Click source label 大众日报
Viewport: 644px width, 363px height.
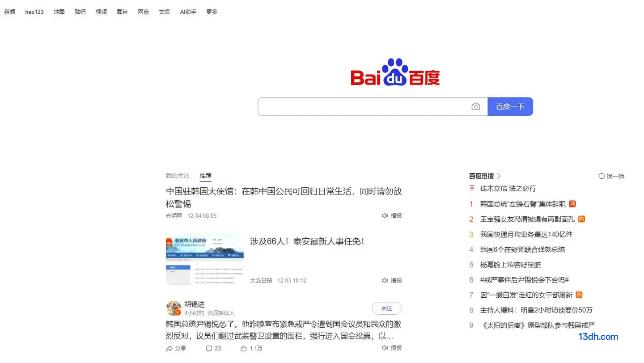coord(261,280)
